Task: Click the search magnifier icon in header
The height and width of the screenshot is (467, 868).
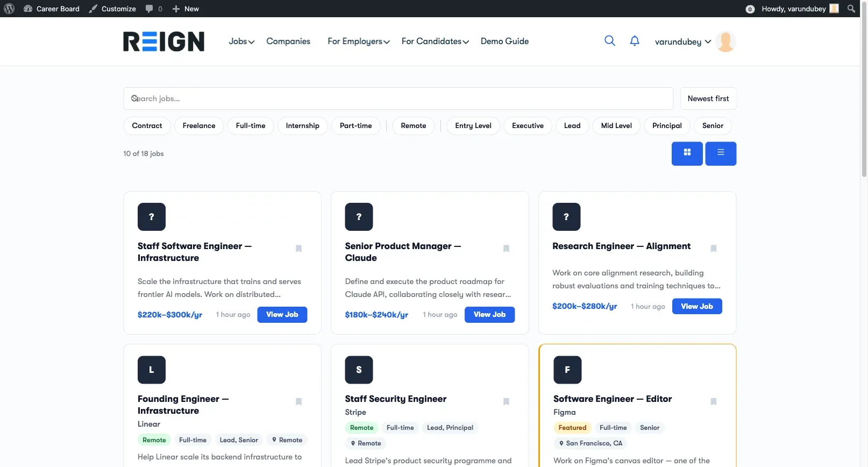Action: tap(609, 41)
